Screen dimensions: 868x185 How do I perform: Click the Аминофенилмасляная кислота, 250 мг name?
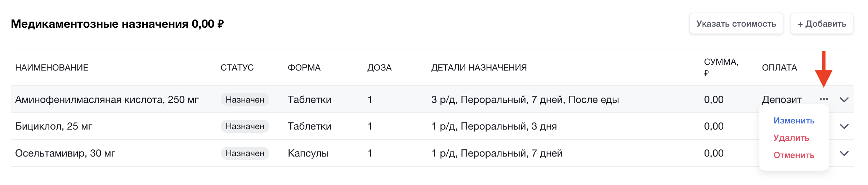click(x=107, y=100)
